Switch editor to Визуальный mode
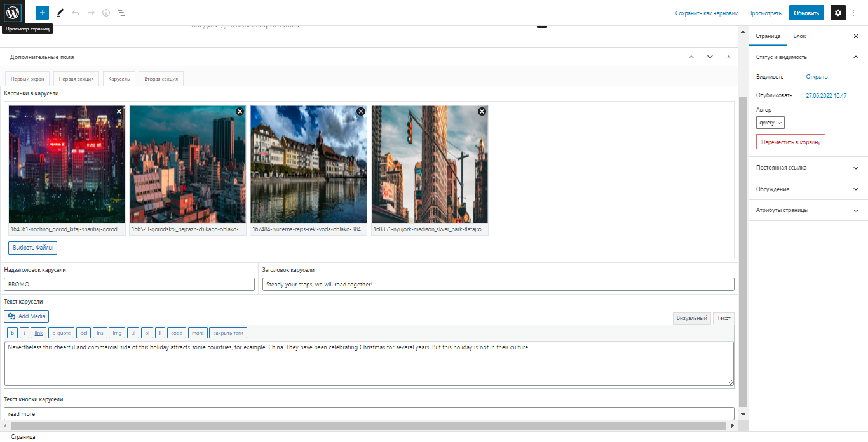 pyautogui.click(x=691, y=318)
